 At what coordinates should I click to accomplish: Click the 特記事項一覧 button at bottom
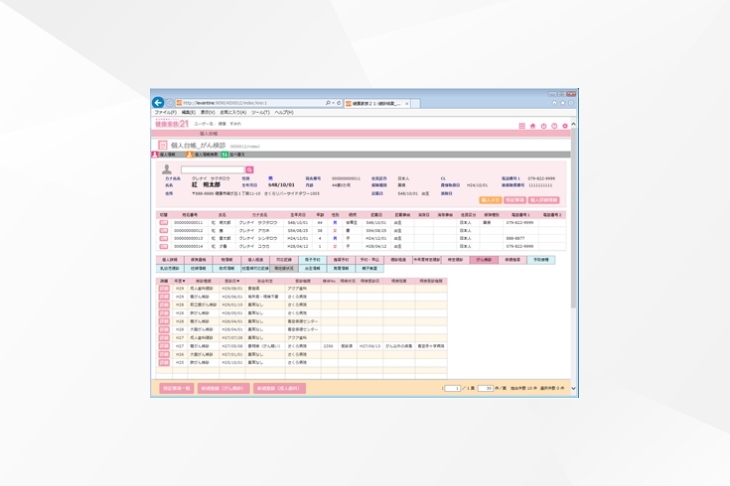point(174,388)
